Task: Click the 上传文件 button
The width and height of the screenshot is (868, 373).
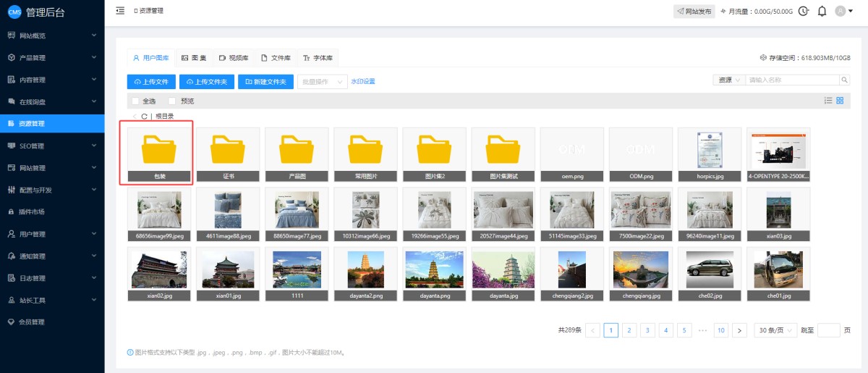Action: [150, 82]
